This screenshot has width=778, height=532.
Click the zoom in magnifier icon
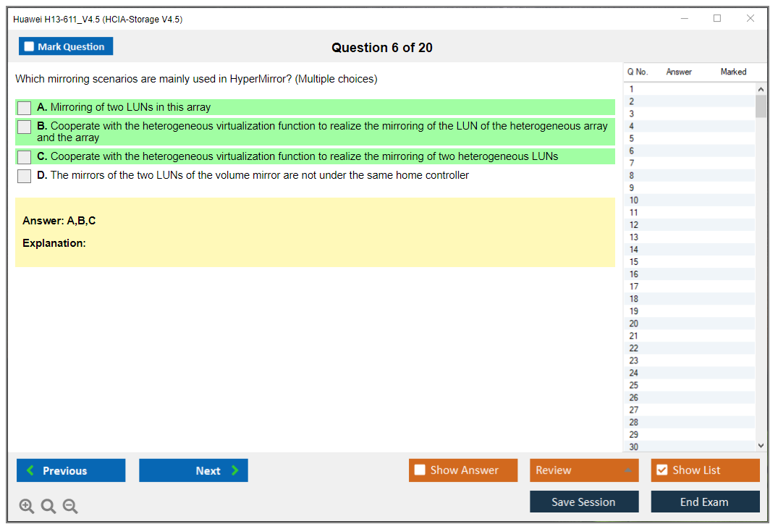(27, 507)
